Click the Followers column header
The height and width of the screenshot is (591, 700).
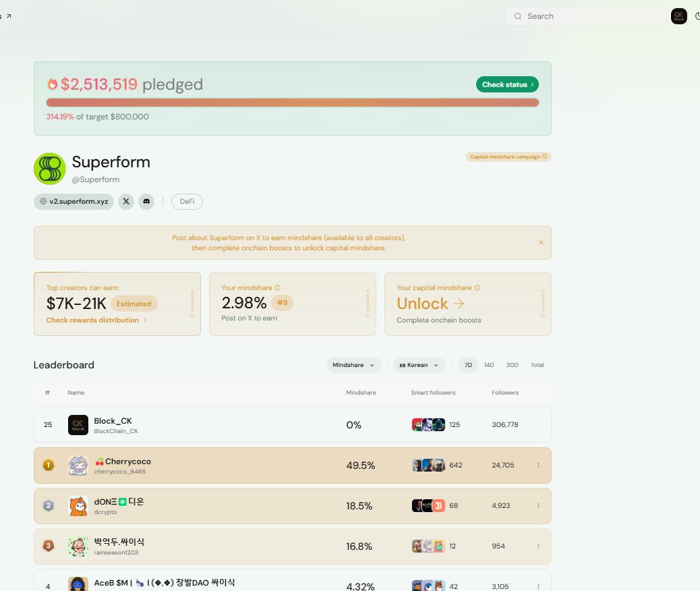[x=505, y=393]
